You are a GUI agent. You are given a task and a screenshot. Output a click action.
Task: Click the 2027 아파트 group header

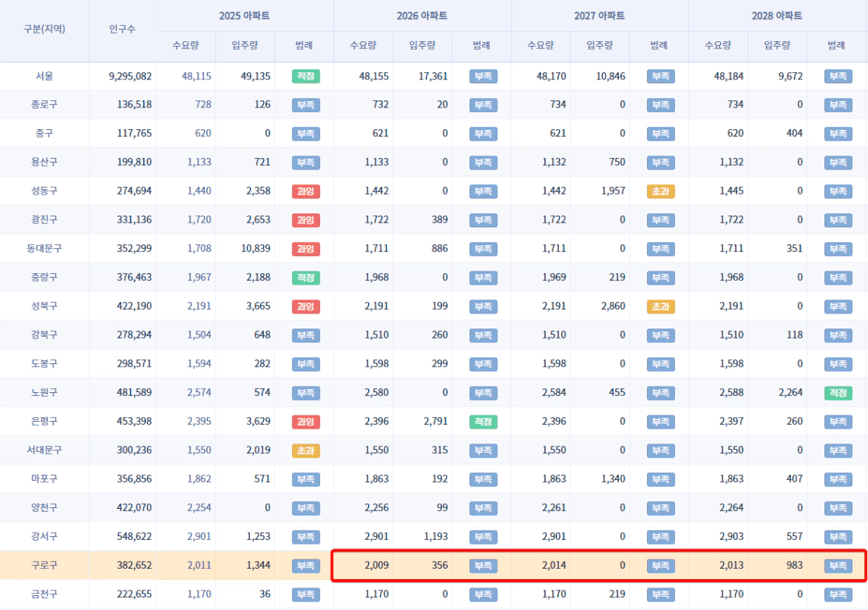(x=599, y=16)
